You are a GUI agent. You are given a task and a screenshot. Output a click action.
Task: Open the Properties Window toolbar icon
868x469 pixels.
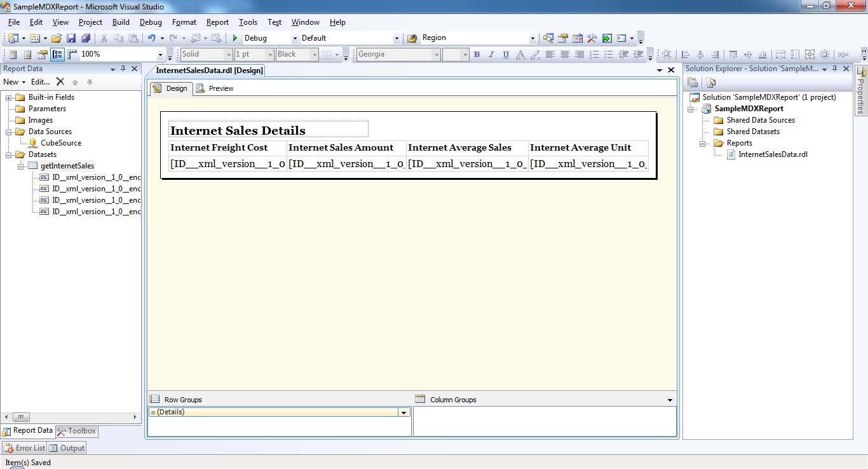(x=563, y=38)
